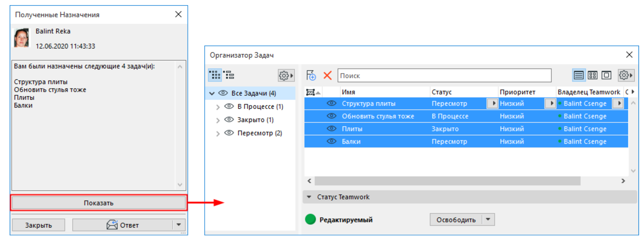644x242 pixels.
Task: Toggle eye visibility for Структура плиты row
Action: click(x=331, y=103)
